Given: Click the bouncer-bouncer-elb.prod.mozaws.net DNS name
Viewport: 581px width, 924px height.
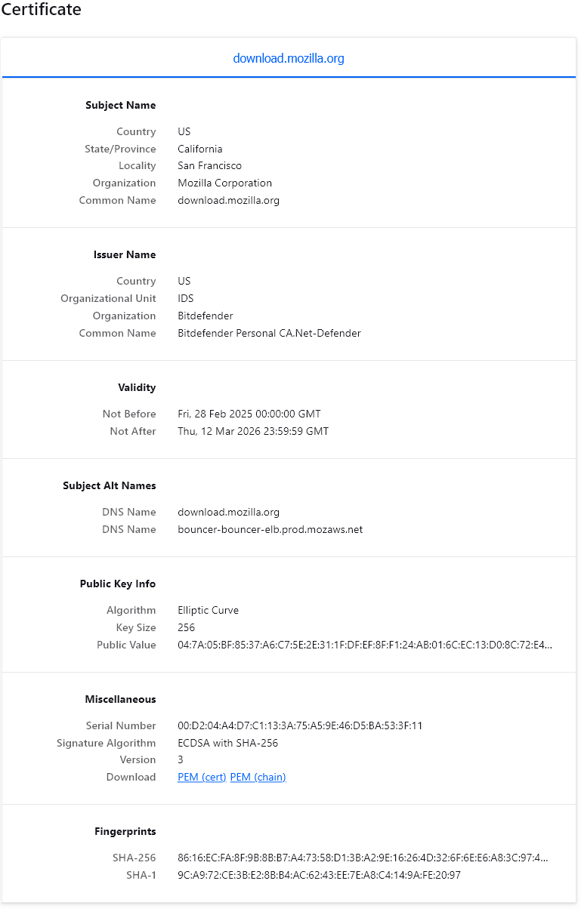Looking at the screenshot, I should click(x=270, y=529).
